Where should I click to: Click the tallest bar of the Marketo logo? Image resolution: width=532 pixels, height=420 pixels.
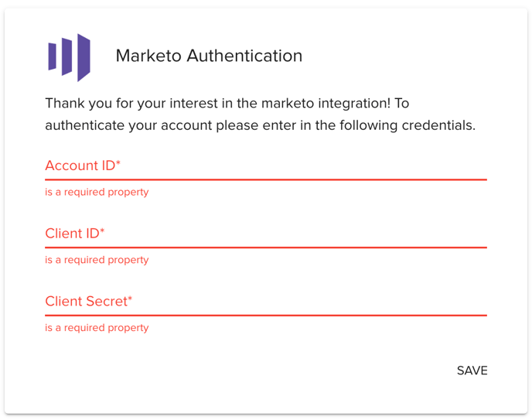tap(84, 58)
